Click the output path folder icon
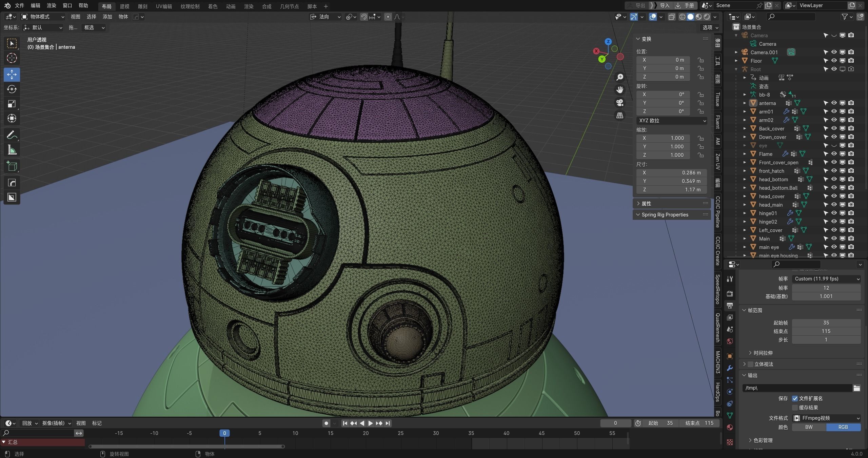868x458 pixels. [857, 388]
